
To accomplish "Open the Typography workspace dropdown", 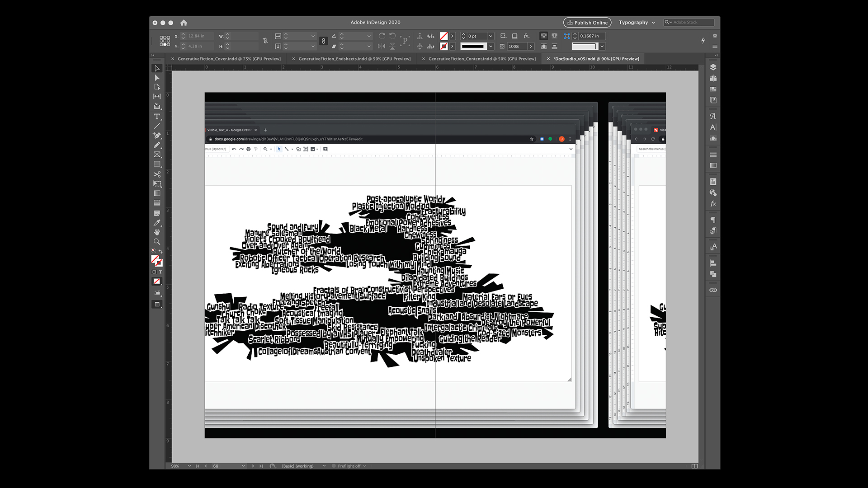I will pyautogui.click(x=637, y=22).
